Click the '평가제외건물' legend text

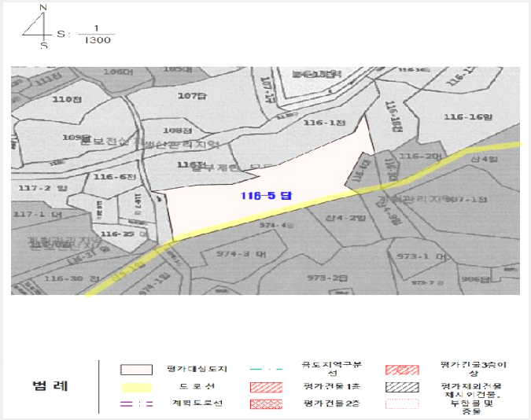click(472, 386)
